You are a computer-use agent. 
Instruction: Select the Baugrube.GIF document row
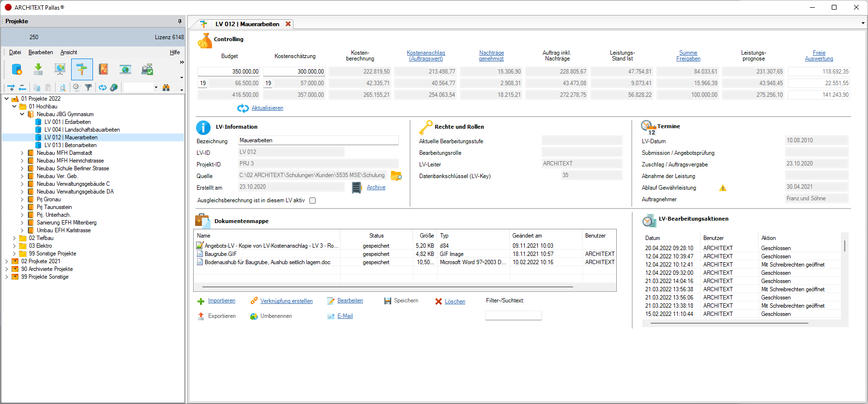(405, 254)
